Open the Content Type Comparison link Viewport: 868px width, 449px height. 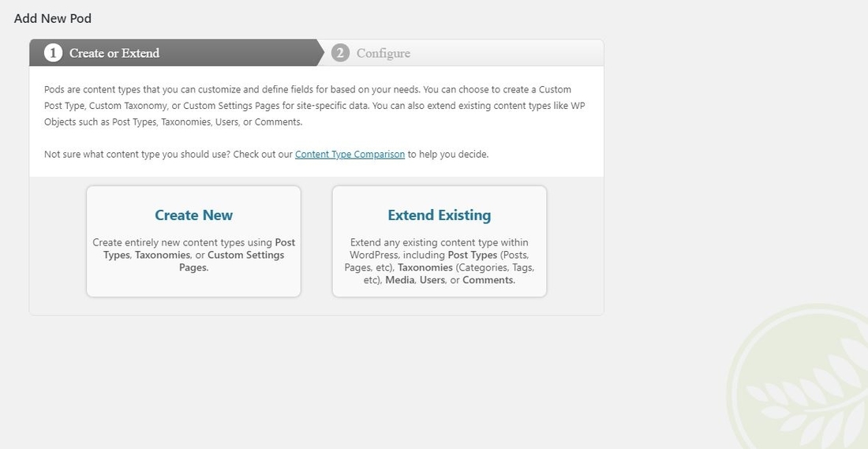(x=350, y=155)
